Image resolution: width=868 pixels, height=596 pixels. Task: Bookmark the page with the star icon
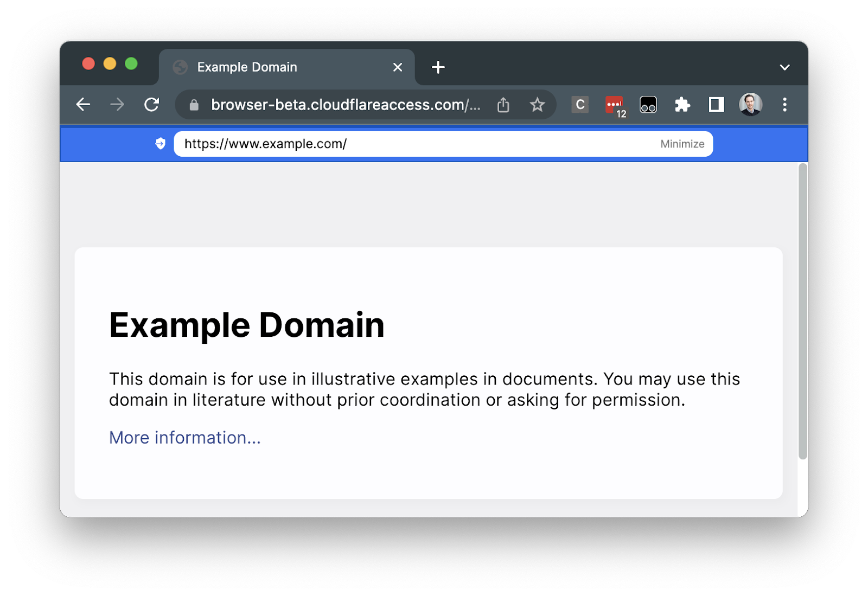(x=537, y=105)
